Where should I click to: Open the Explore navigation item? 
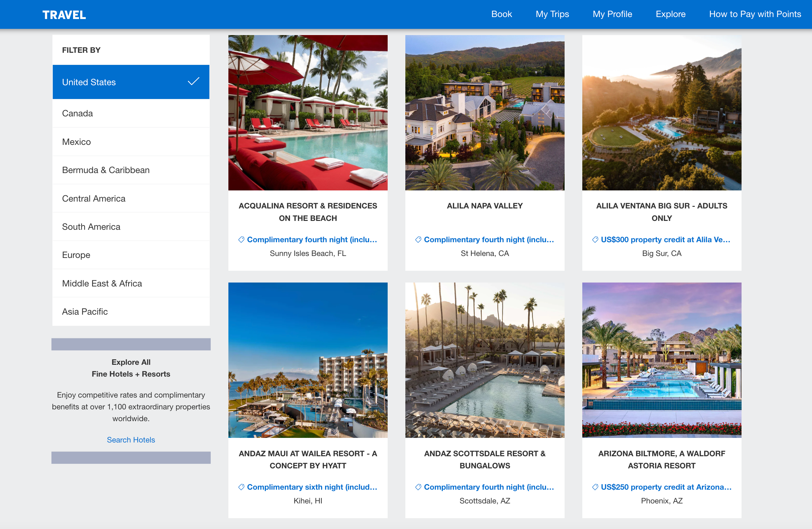670,14
